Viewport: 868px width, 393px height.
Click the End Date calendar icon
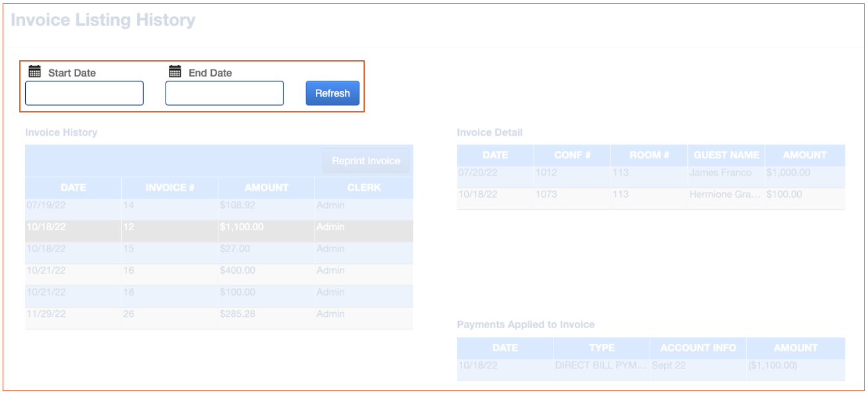click(x=175, y=71)
